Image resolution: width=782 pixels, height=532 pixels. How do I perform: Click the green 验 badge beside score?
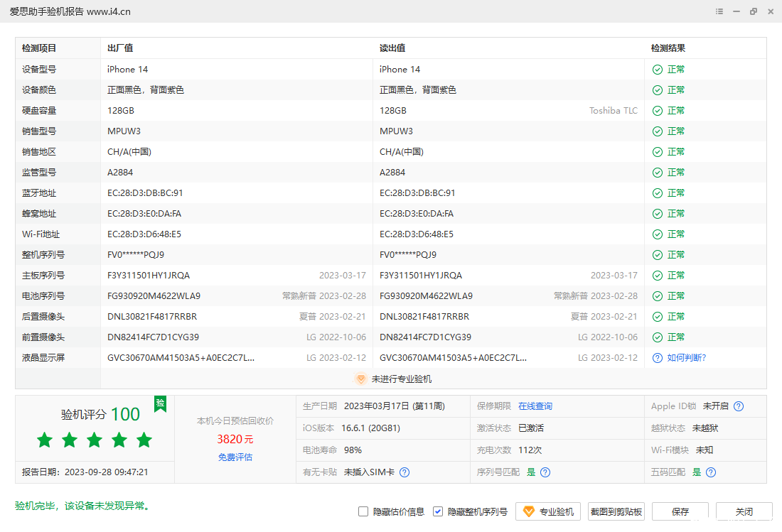point(160,403)
